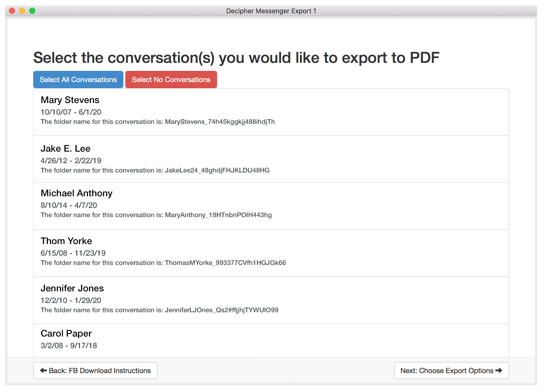The image size is (545, 392).
Task: Maximize window with green button
Action: [32, 11]
